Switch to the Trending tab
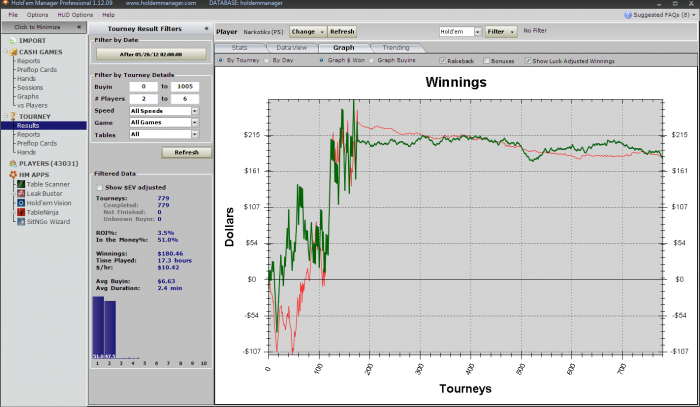This screenshot has height=407, width=700. pyautogui.click(x=396, y=47)
